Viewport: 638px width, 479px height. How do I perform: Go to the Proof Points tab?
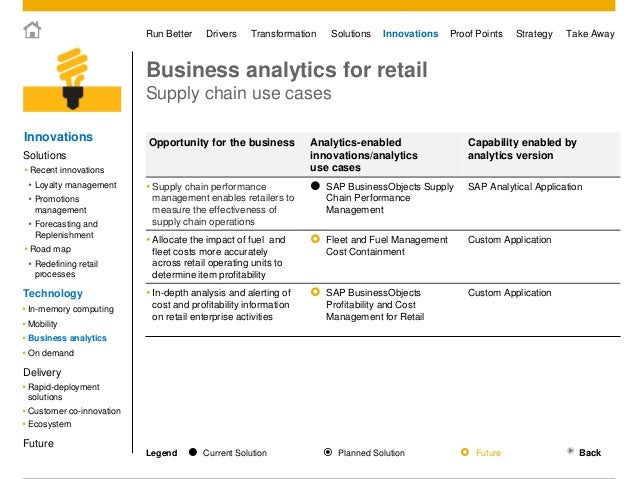[476, 34]
